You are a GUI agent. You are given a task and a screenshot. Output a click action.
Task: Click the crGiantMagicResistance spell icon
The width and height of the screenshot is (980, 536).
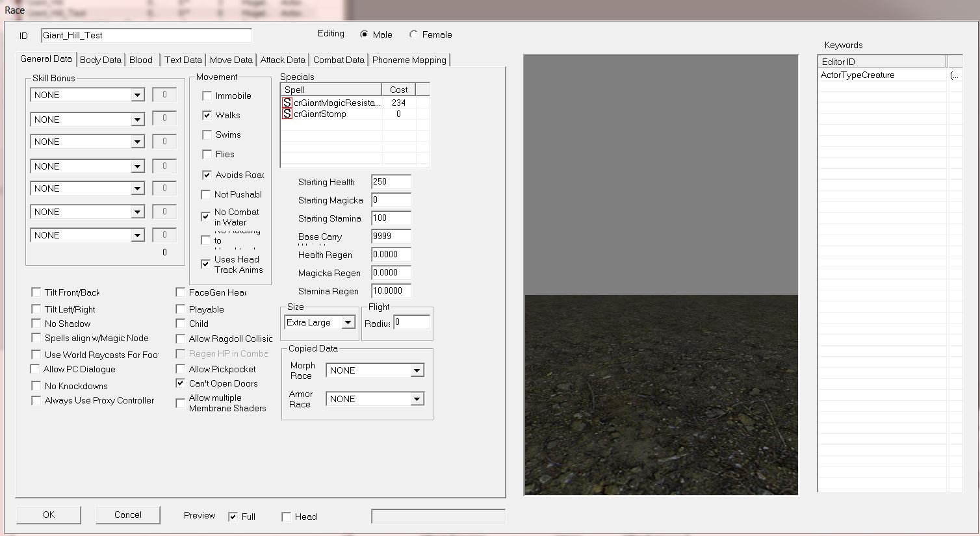(x=287, y=103)
